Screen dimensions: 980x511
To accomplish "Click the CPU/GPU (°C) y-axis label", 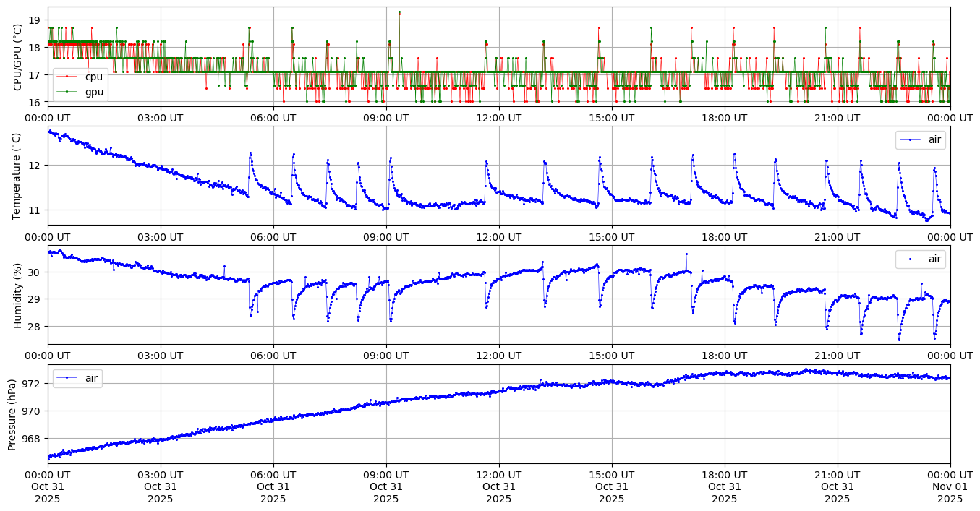I will click(17, 57).
